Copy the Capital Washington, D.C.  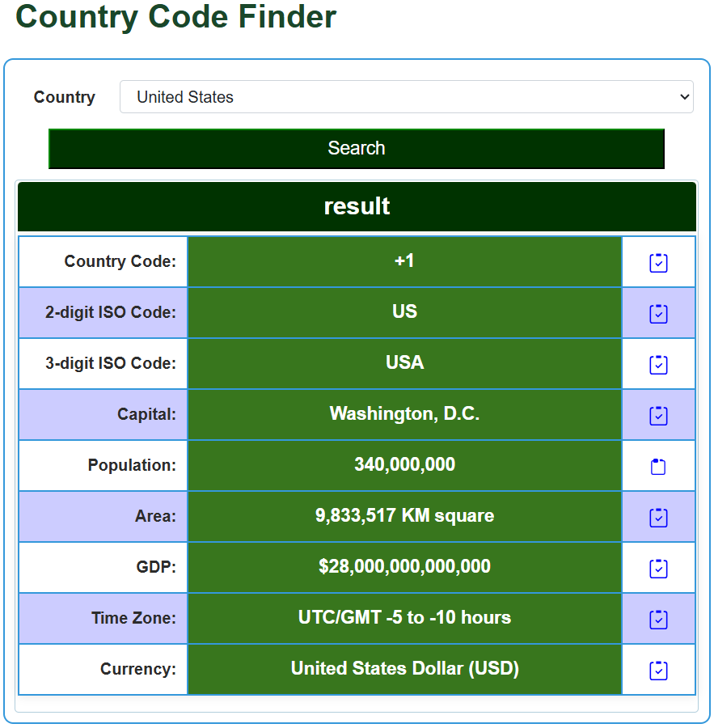pos(658,416)
